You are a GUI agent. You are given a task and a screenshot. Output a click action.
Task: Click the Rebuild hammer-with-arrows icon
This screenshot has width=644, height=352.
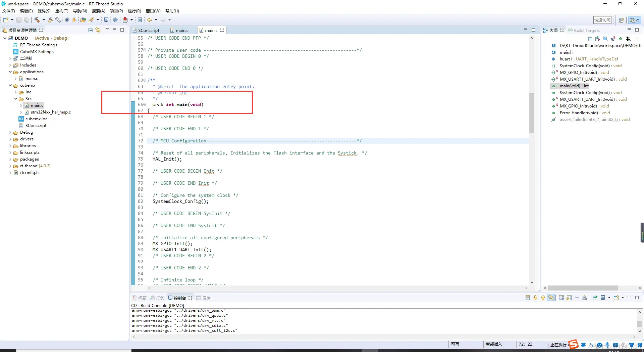50,20
